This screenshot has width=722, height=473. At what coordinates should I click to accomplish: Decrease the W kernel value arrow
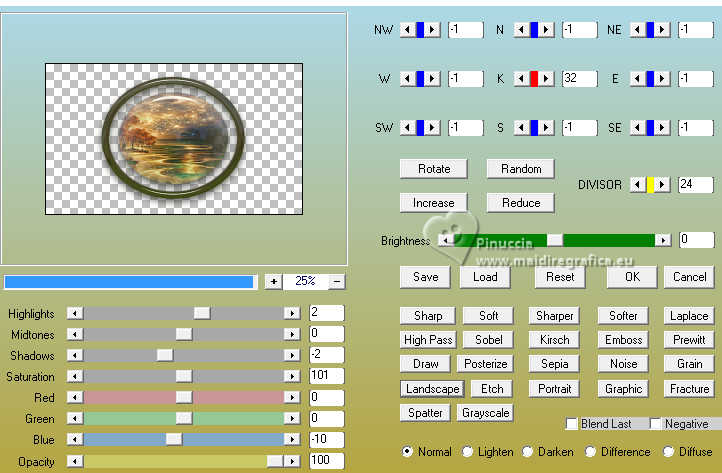tap(407, 79)
